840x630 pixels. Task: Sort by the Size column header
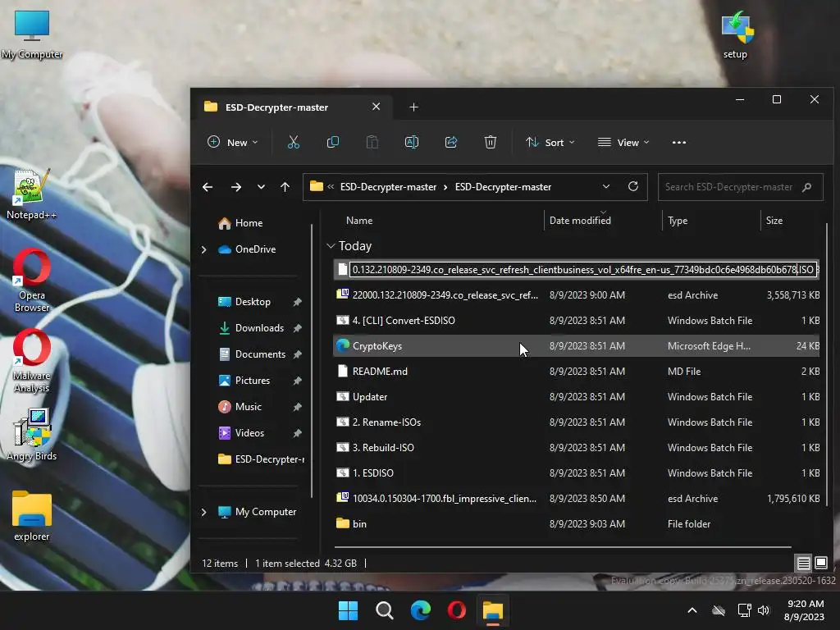pyautogui.click(x=774, y=221)
